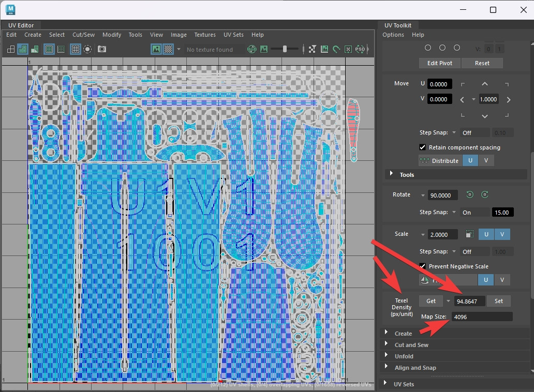Screen dimensions: 534x392
Task: Open the Select menu
Action: 56,35
